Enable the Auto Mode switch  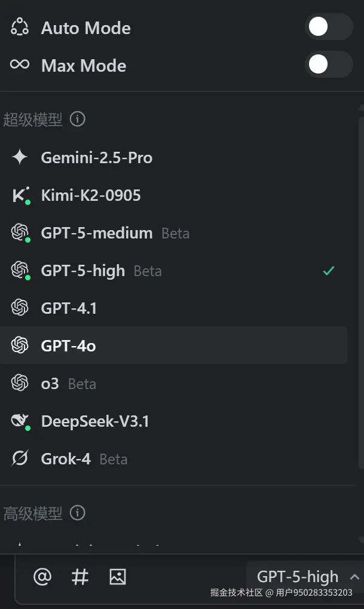[x=328, y=27]
